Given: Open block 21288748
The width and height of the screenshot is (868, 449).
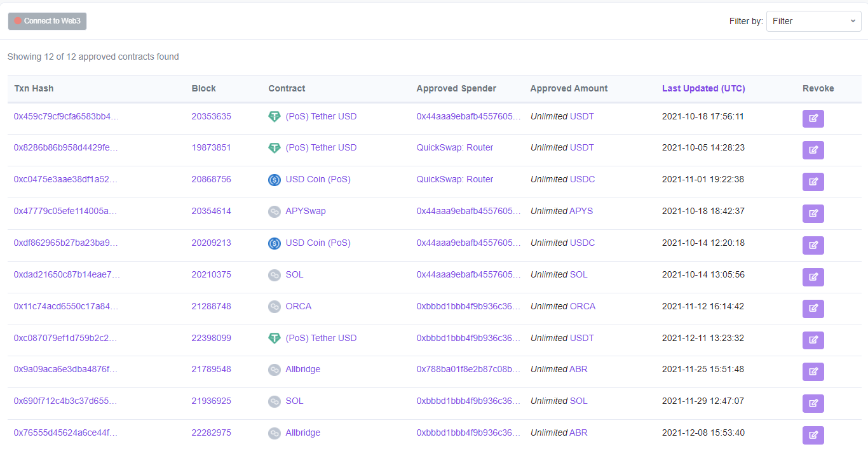Looking at the screenshot, I should point(212,306).
